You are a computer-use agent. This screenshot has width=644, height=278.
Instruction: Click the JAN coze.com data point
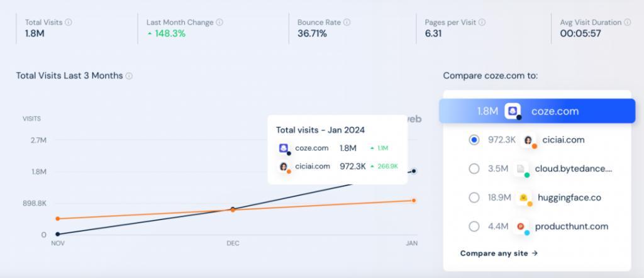[414, 171]
